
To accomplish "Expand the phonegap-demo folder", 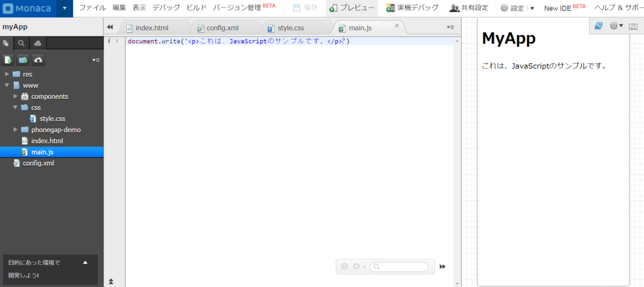I will click(x=15, y=130).
